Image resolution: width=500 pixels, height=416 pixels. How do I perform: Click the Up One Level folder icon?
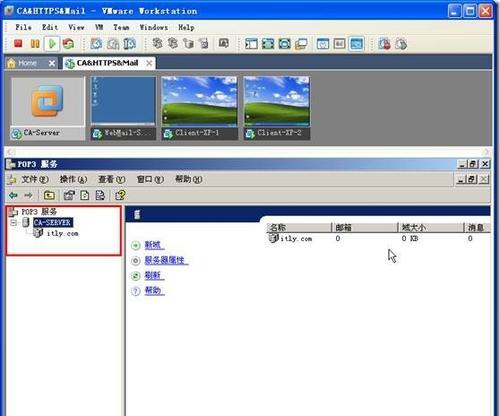tap(49, 195)
